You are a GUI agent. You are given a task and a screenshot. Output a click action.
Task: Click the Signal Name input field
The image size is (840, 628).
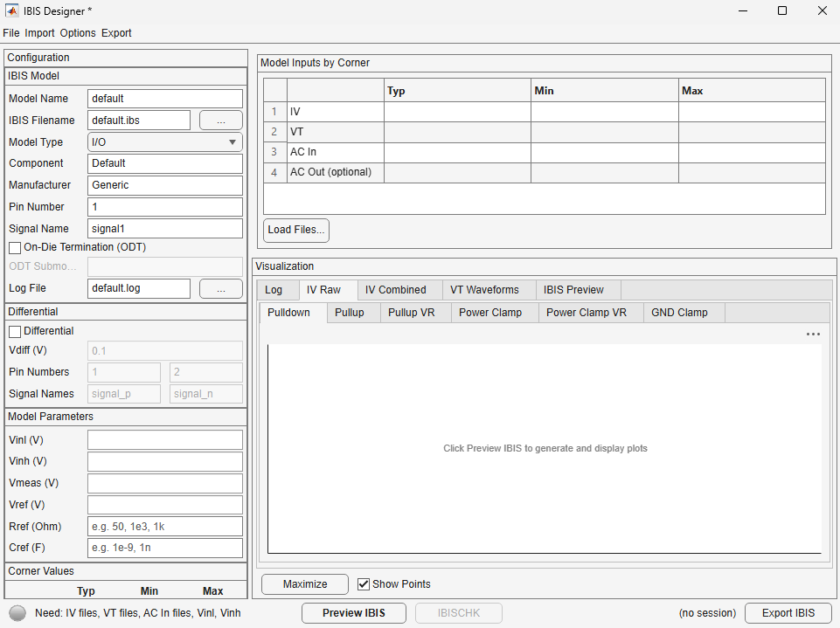coord(165,229)
